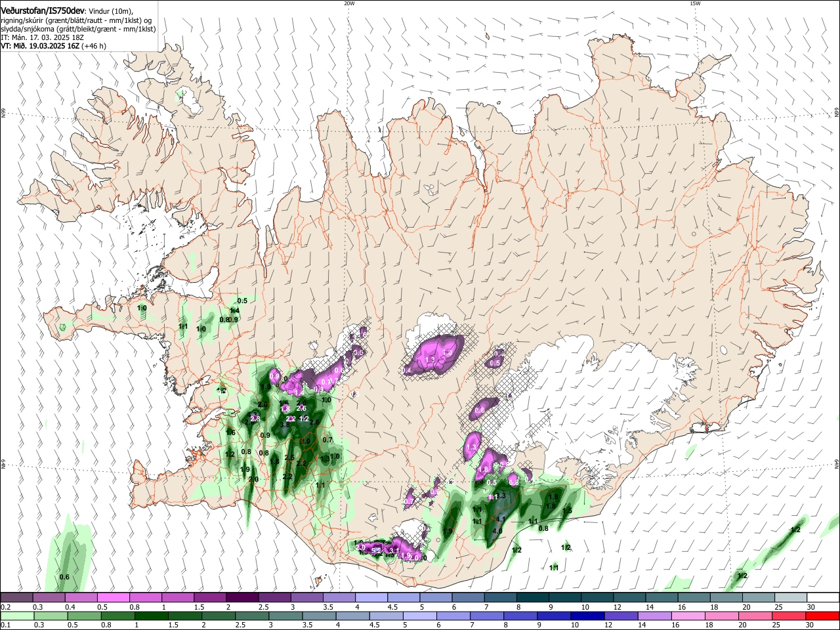
Task: Click the black "0.6" value over the sea
Action: pyautogui.click(x=64, y=577)
